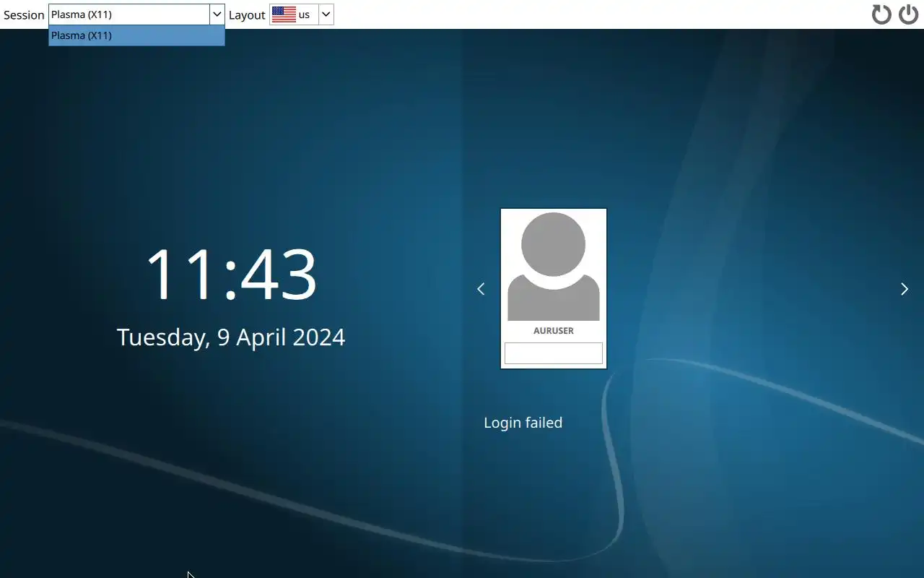Click the Session label
The height and width of the screenshot is (578, 924).
(x=24, y=15)
